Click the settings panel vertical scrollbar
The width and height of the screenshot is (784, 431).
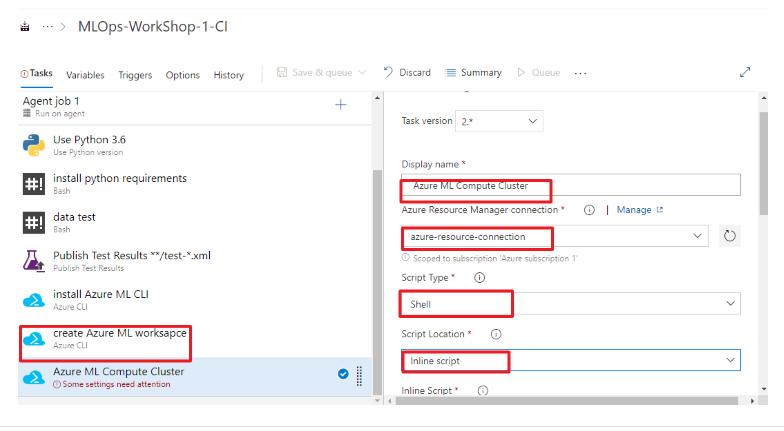tap(764, 164)
